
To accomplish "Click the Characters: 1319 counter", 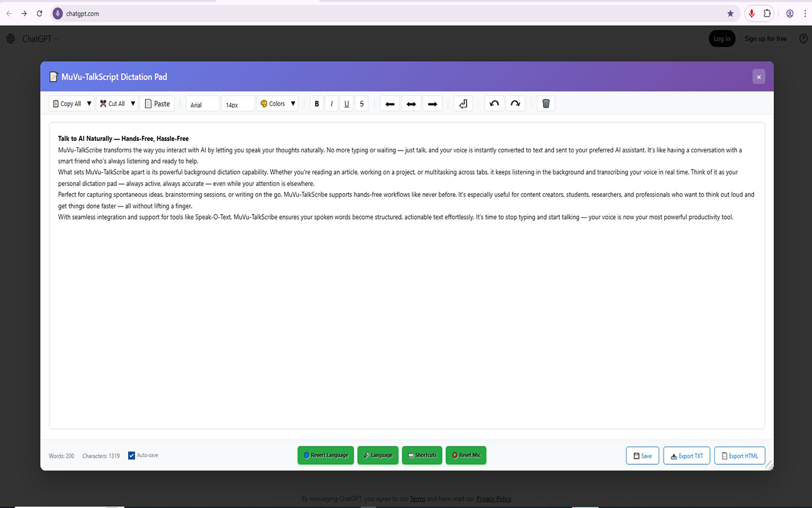I will [x=101, y=456].
